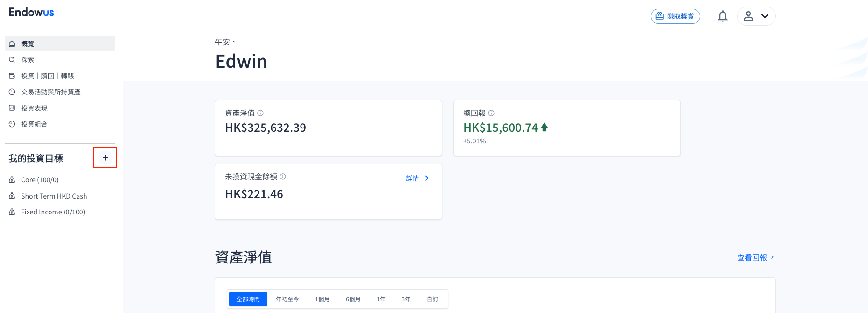The height and width of the screenshot is (313, 868).
Task: Select the 自訂 custom range option
Action: [432, 299]
